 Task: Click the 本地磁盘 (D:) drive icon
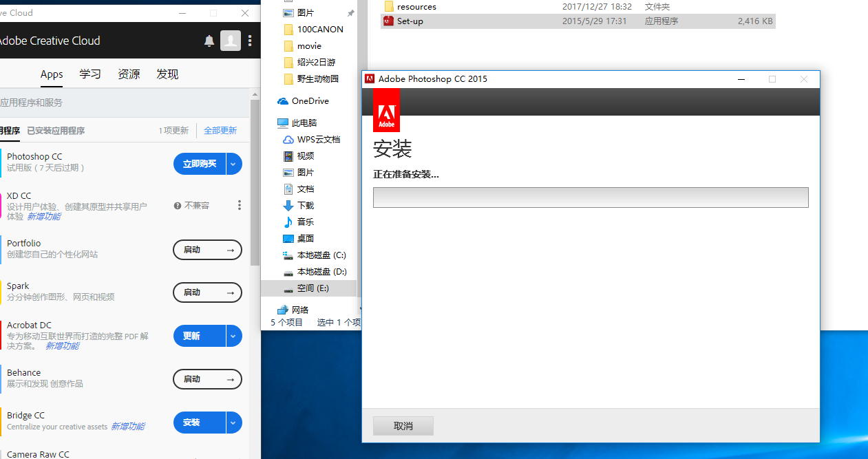[288, 272]
